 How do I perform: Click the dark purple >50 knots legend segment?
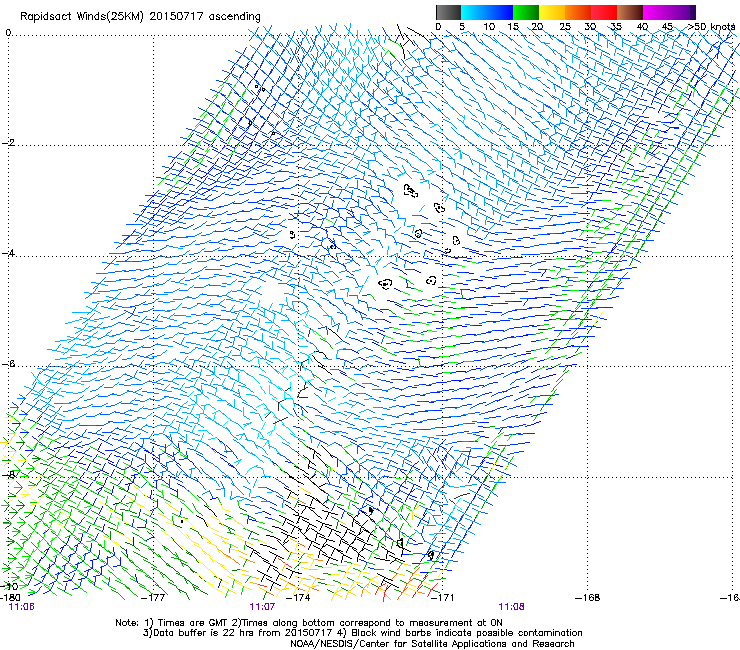[693, 12]
